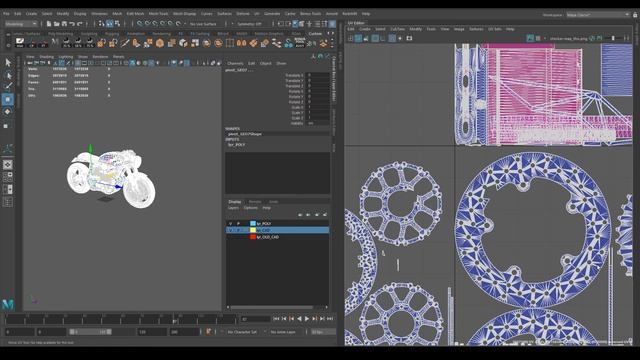This screenshot has height=360, width=640.
Task: Click the lock icon at the top right corner
Action: tap(635, 15)
